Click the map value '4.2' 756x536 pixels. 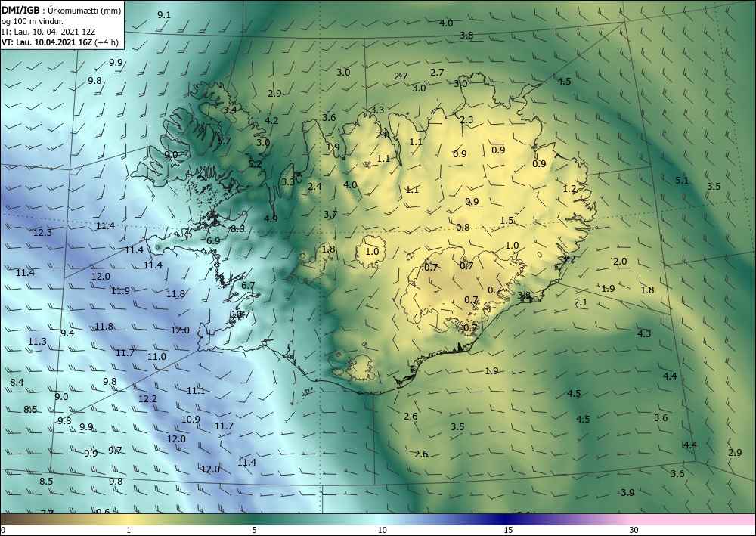coord(271,120)
